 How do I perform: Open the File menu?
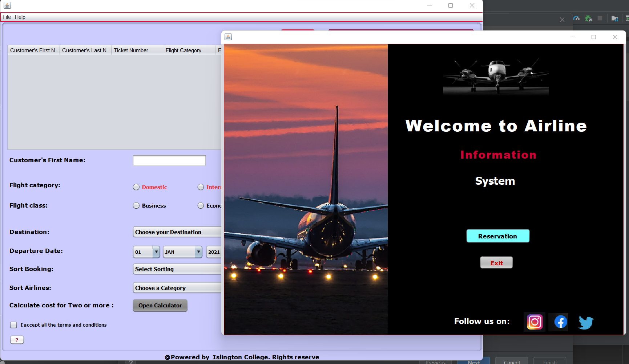(x=6, y=17)
